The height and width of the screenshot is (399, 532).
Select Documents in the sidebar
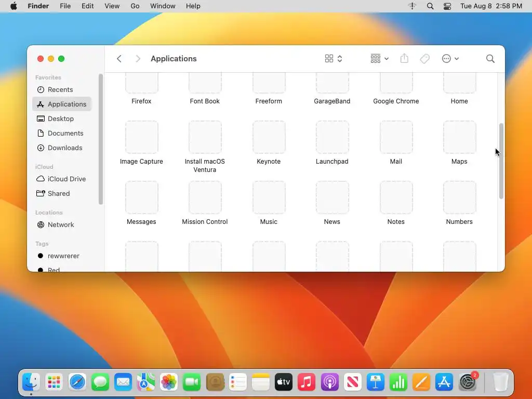pos(62,134)
